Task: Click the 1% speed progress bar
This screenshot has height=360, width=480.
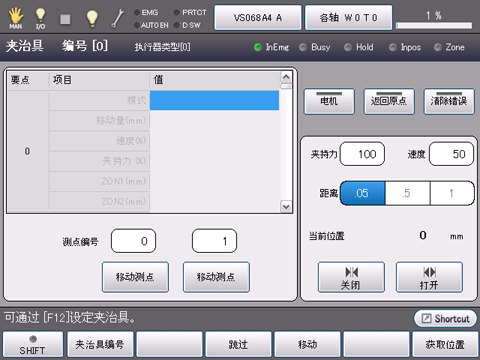Action: coord(434,25)
